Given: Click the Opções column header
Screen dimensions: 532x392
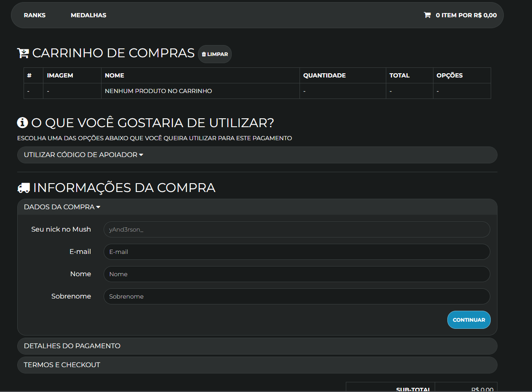Looking at the screenshot, I should pyautogui.click(x=462, y=75).
